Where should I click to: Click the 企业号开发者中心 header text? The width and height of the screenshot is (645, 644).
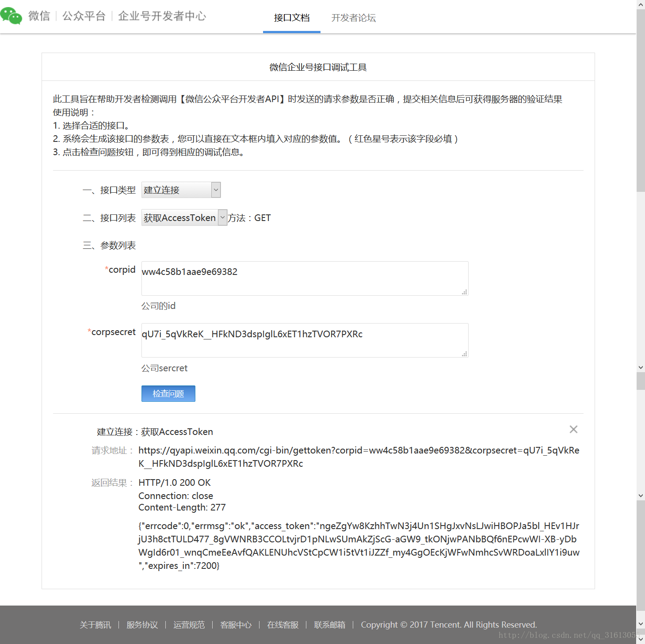click(162, 16)
